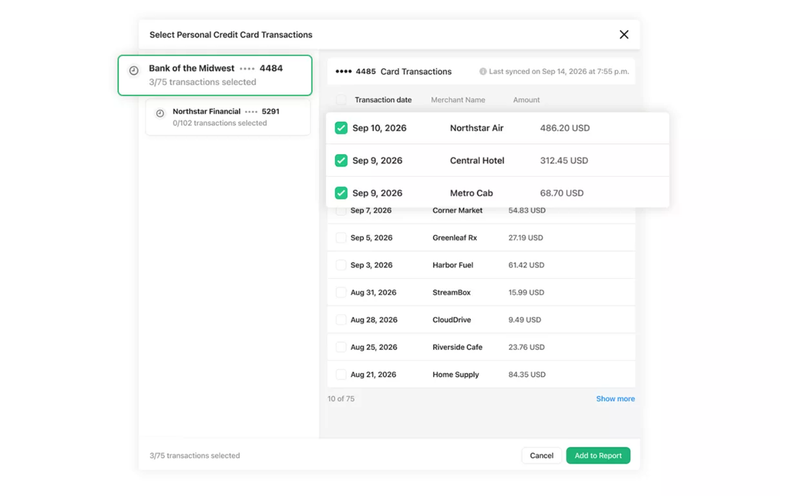
Task: Click the 84.35 USD amount
Action: coord(527,374)
